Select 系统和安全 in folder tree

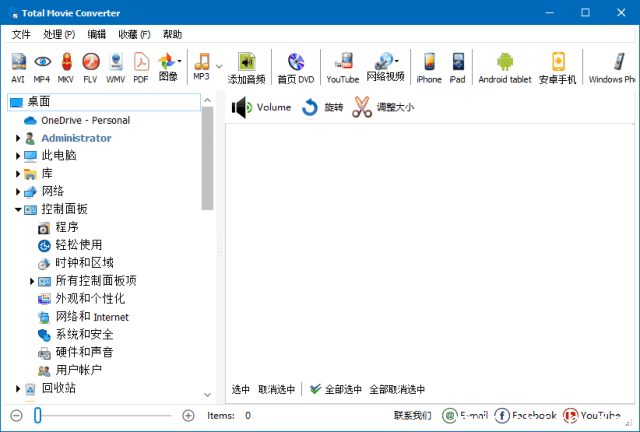[84, 334]
